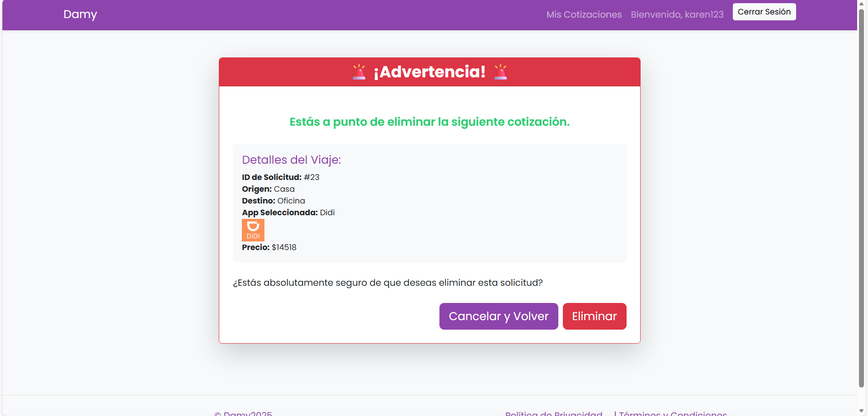Select the Bienvenido, karen123 nav item
868x416 pixels.
tap(677, 14)
